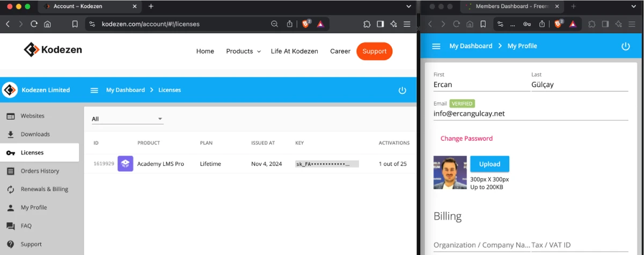Open the hamburger menu in the Members Dashboard
644x255 pixels.
(436, 46)
